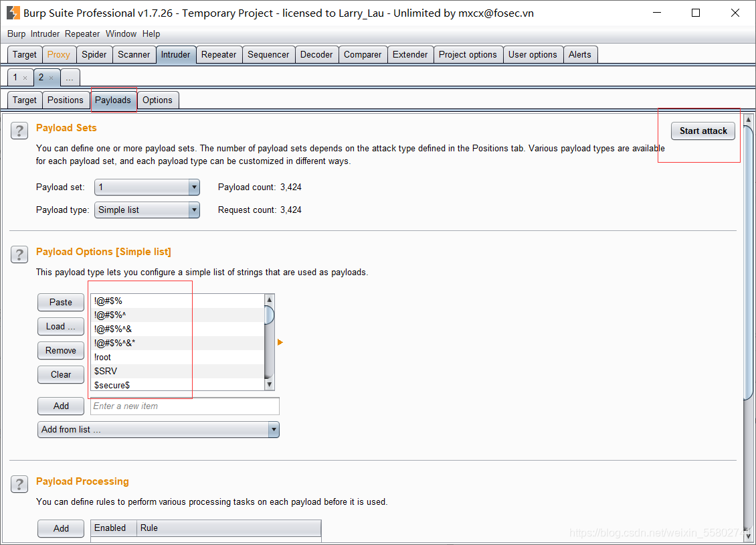The height and width of the screenshot is (545, 756).
Task: Open the Project options tab
Action: (468, 54)
